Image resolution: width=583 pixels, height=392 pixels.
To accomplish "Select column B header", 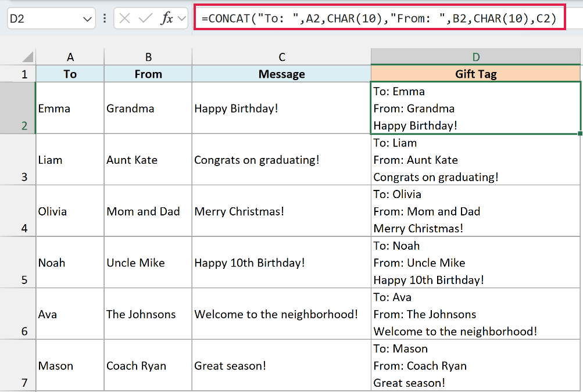I will click(x=148, y=57).
